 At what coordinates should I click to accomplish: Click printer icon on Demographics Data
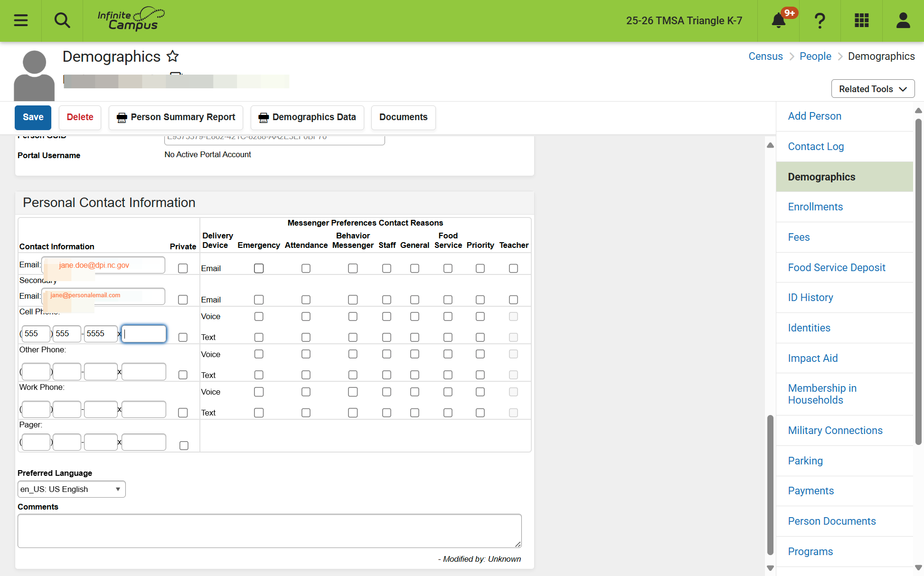pos(264,117)
